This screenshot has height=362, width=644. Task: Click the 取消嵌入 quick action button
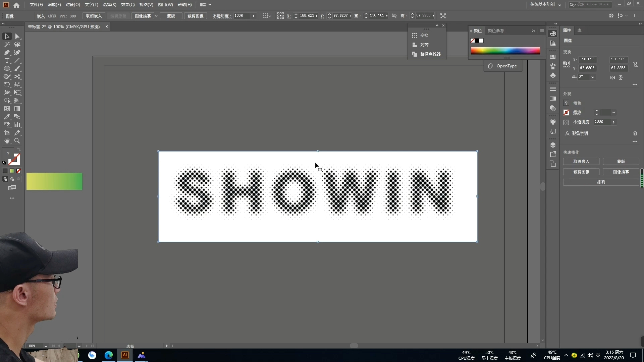[x=581, y=162]
